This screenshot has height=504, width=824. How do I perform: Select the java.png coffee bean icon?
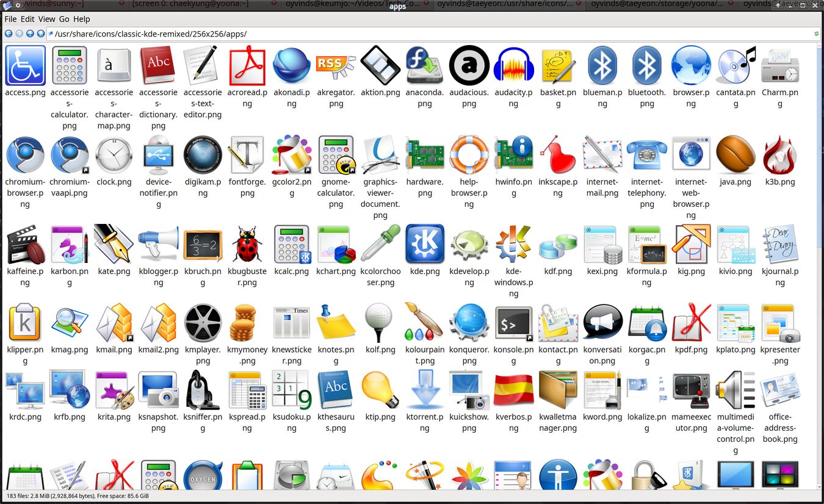(735, 155)
